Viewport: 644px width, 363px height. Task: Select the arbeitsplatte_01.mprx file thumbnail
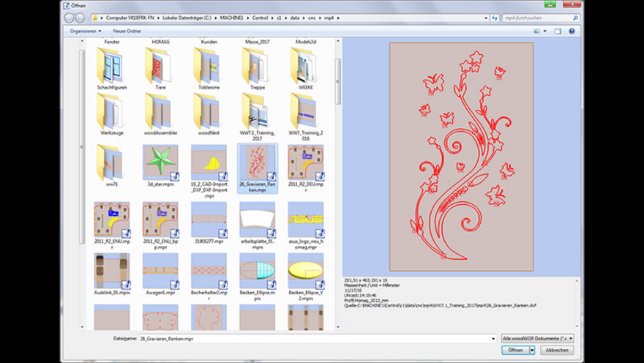tap(258, 220)
